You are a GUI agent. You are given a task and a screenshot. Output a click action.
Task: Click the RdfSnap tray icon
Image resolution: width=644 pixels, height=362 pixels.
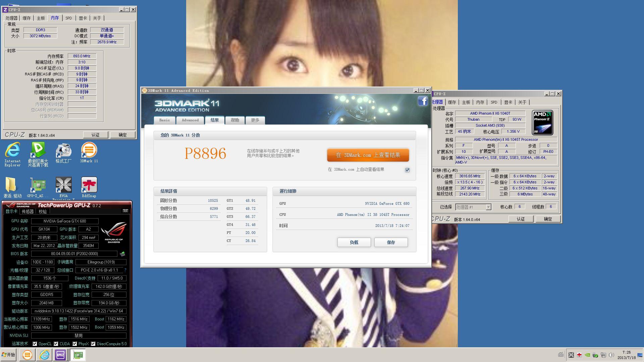pos(579,355)
